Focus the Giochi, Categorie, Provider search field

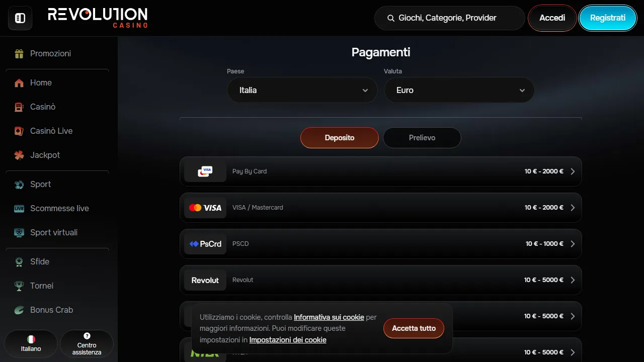coord(450,18)
